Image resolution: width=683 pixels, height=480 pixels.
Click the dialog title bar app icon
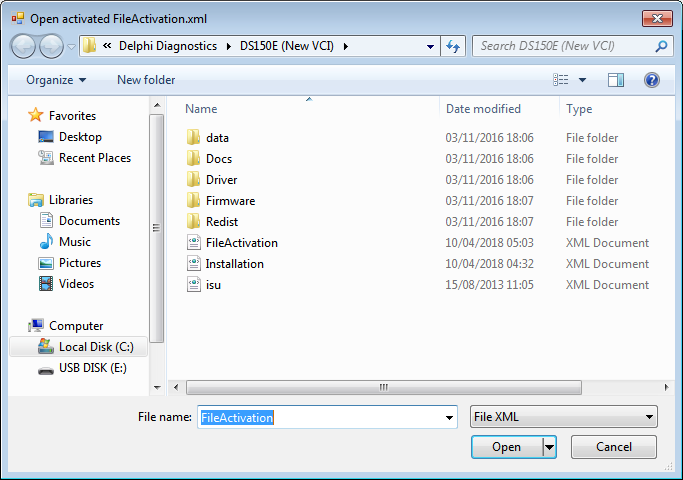click(18, 18)
